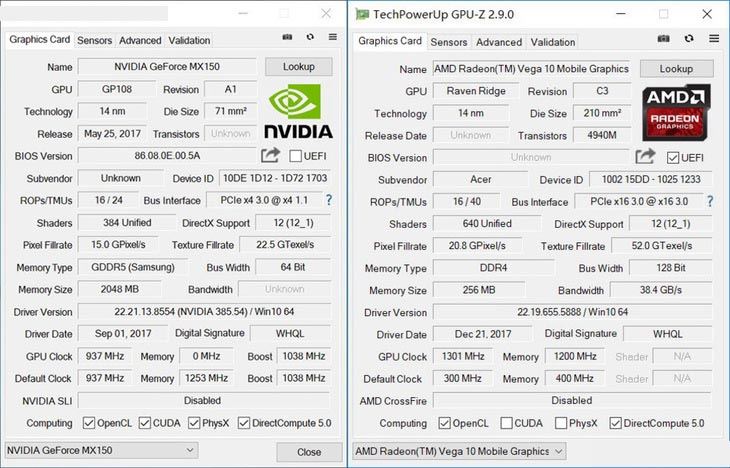Click the 256 MB memory size
The width and height of the screenshot is (730, 468).
point(479,290)
